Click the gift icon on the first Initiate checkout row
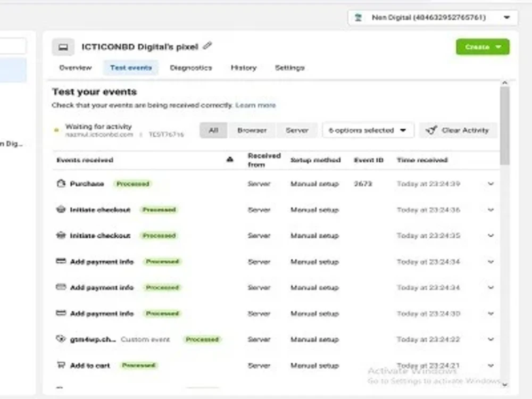 [61, 210]
